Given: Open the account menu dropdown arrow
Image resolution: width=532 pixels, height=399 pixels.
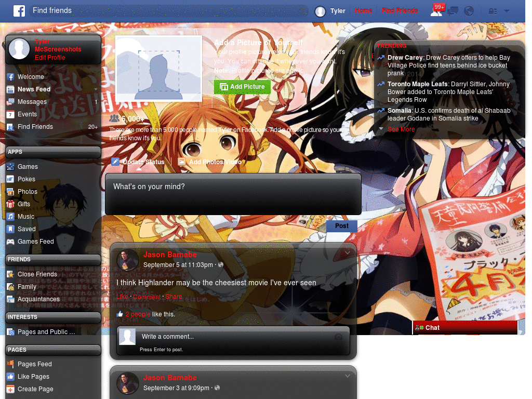Looking at the screenshot, I should pos(507,11).
